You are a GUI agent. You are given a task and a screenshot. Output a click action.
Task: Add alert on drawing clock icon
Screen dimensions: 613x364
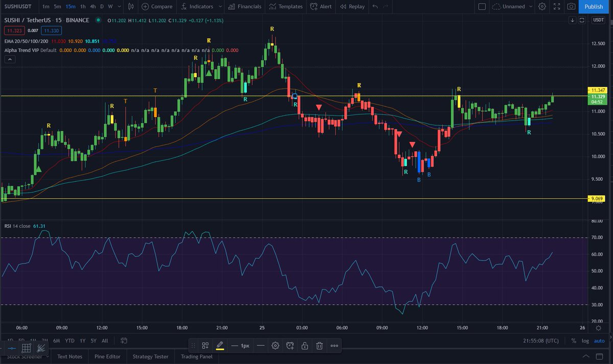tap(290, 346)
